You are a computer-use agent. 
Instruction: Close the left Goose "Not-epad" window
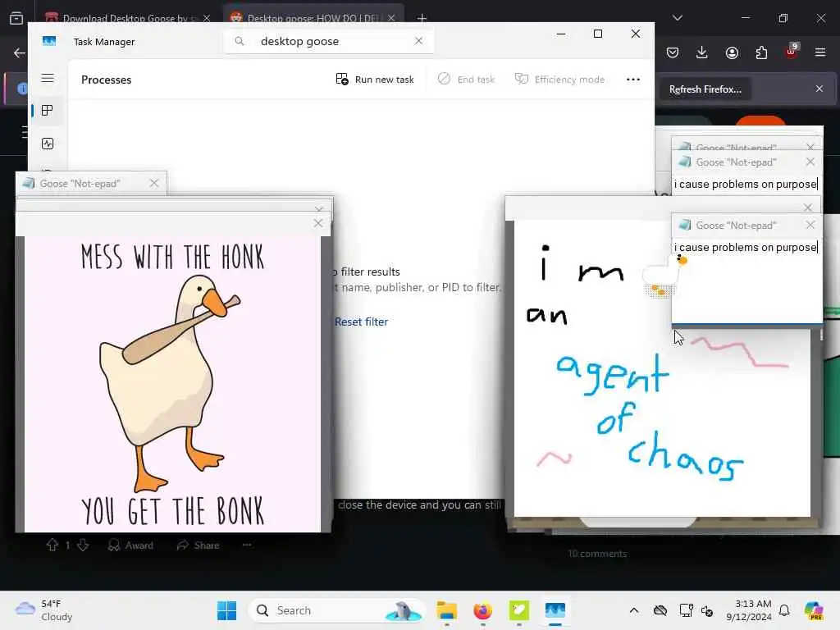click(154, 183)
